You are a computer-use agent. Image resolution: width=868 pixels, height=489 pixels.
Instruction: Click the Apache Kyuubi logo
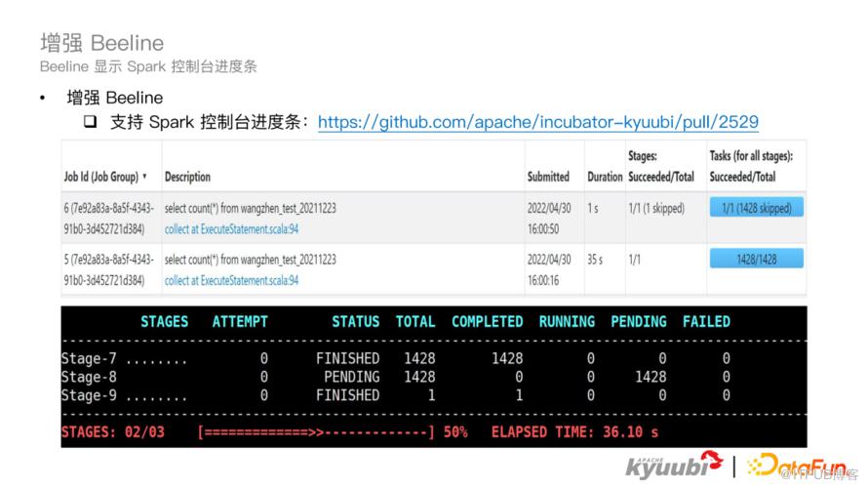[x=674, y=465]
